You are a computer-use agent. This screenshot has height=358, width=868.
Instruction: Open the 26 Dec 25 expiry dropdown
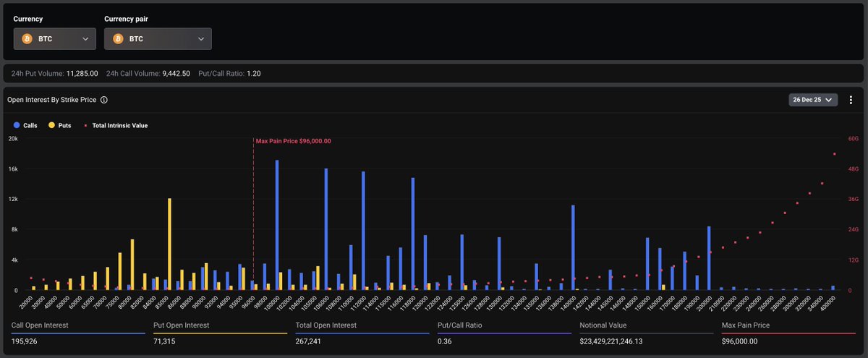[x=812, y=100]
